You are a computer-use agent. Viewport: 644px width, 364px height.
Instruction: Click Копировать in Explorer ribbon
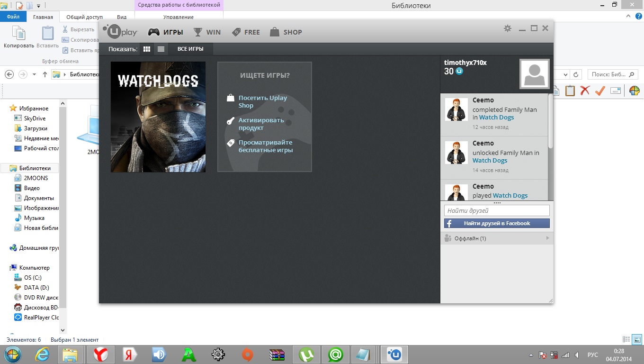tap(19, 37)
